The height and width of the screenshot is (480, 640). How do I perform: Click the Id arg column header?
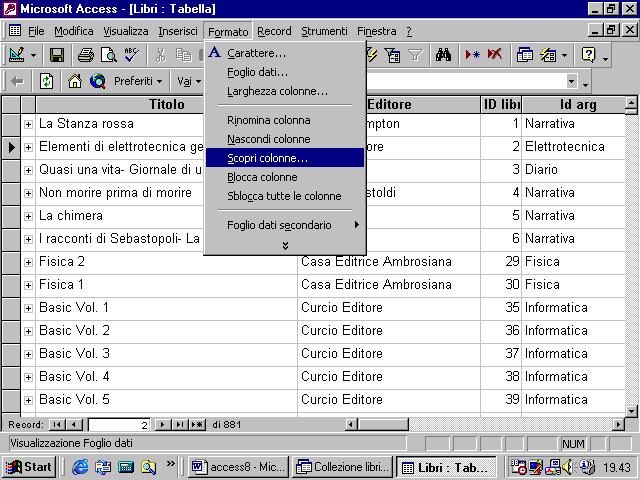point(573,104)
